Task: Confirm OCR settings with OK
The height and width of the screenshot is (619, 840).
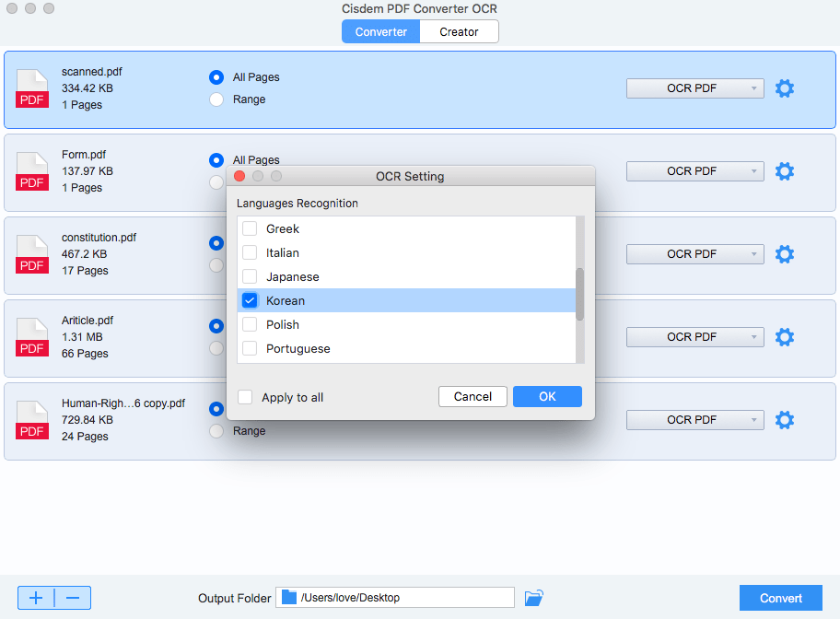Action: (x=547, y=397)
